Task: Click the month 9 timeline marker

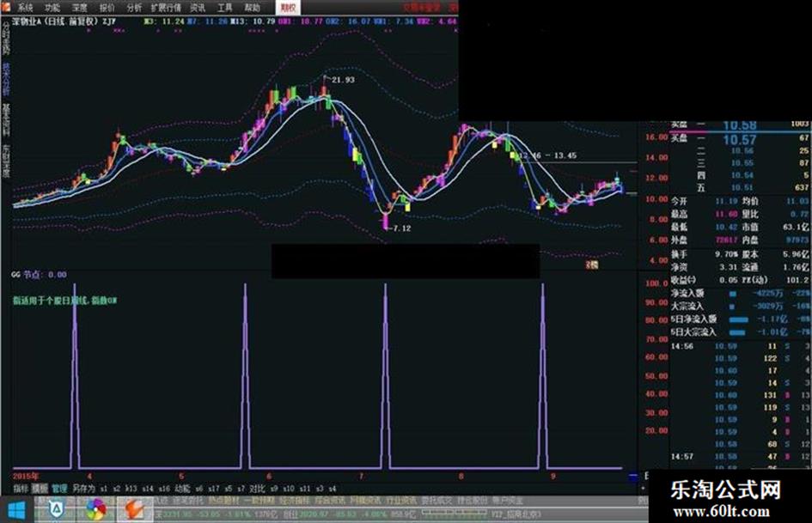Action: point(553,476)
